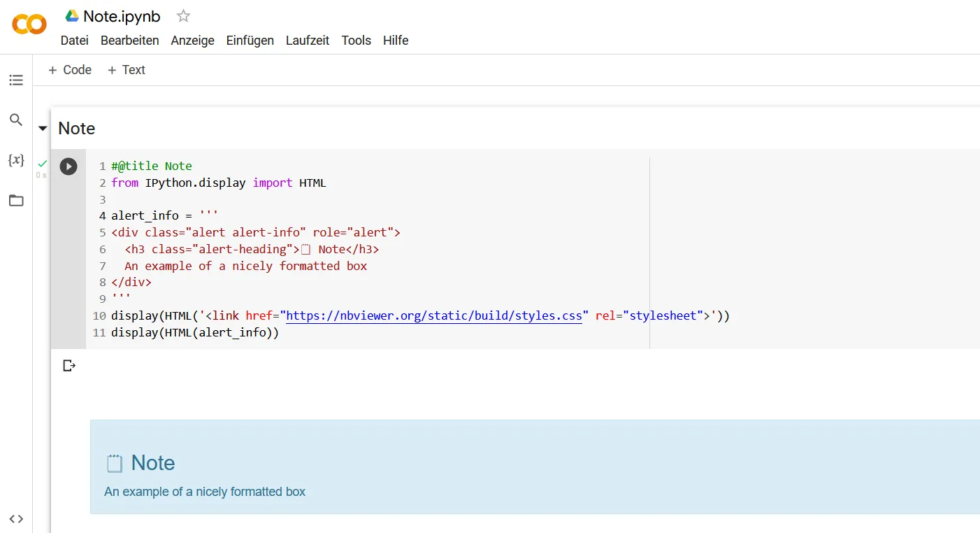
Task: Run the Note code cell
Action: pos(69,166)
